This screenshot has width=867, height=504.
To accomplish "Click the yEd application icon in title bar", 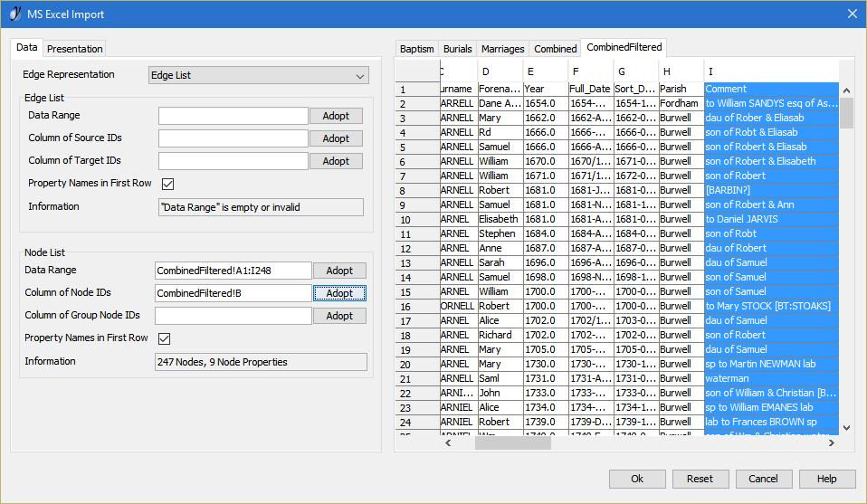I will pos(14,14).
